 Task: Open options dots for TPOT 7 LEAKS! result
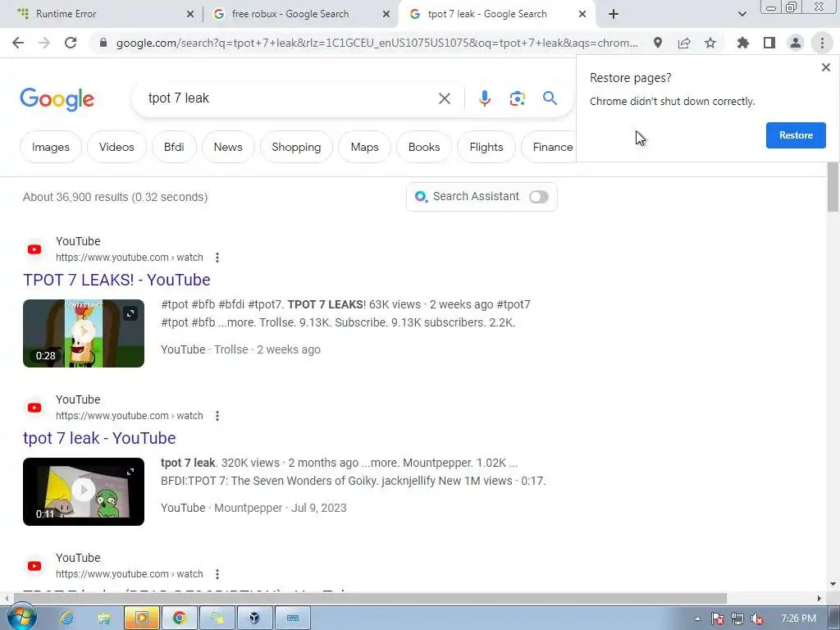(x=217, y=258)
